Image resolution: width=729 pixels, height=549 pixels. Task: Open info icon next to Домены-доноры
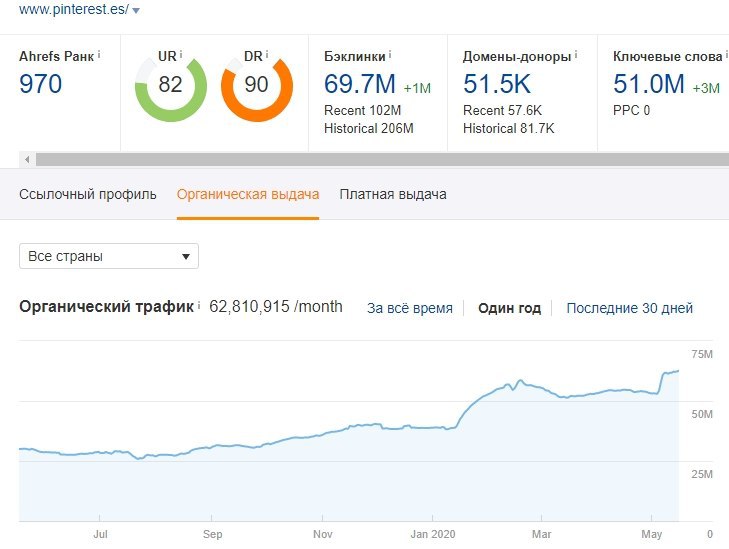tap(576, 55)
